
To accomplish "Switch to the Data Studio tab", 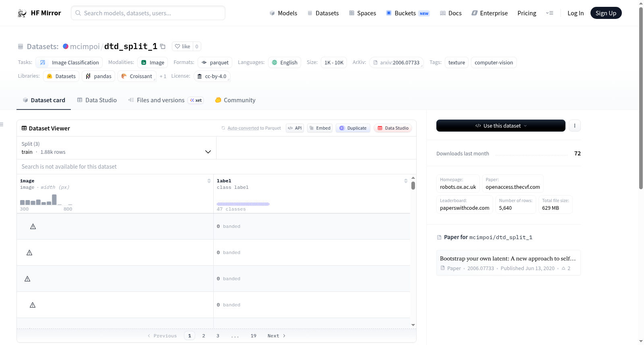I will point(97,100).
